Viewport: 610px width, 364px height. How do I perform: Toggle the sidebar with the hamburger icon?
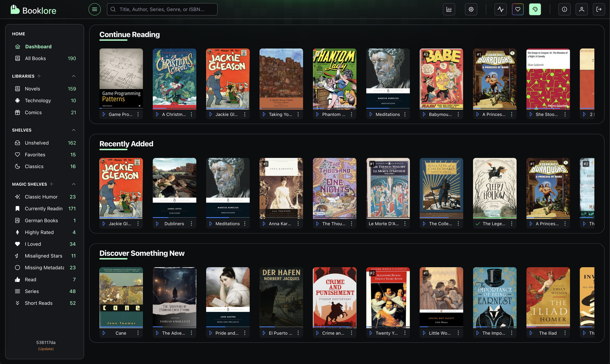coord(94,9)
